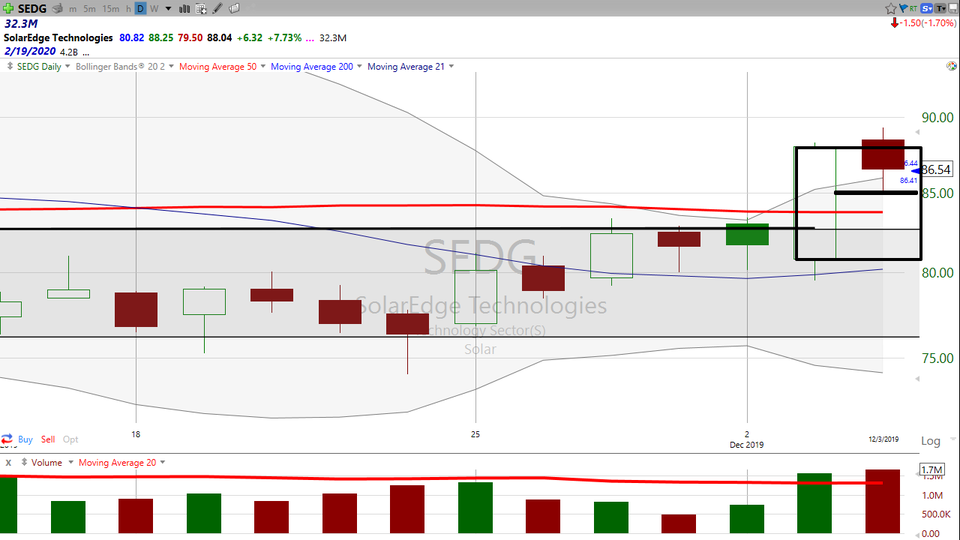Click the Opt link
Image resolution: width=960 pixels, height=540 pixels.
pos(70,440)
